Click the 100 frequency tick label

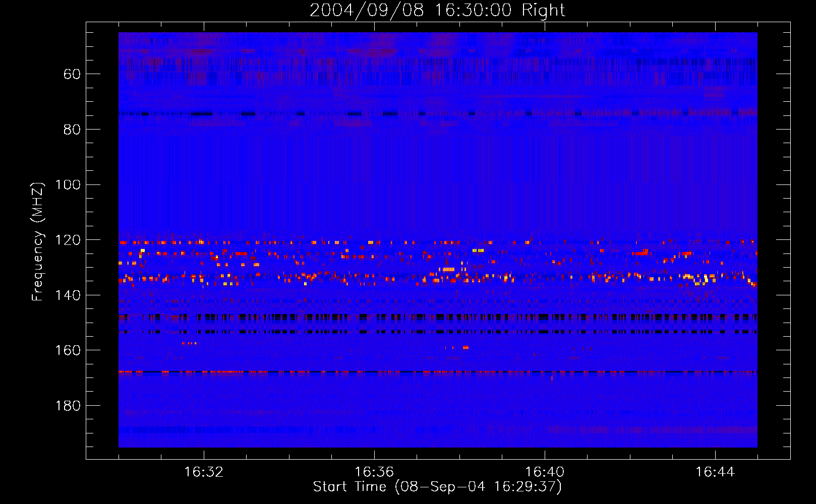tap(68, 185)
